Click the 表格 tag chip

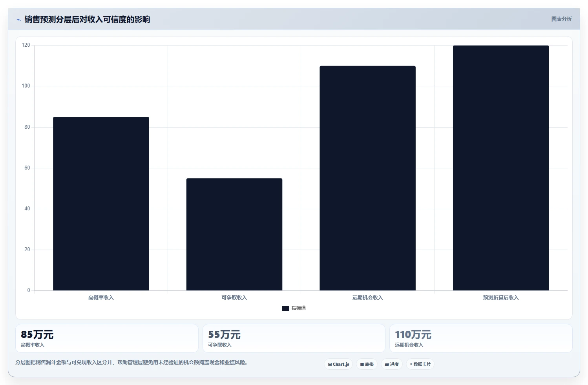point(367,364)
